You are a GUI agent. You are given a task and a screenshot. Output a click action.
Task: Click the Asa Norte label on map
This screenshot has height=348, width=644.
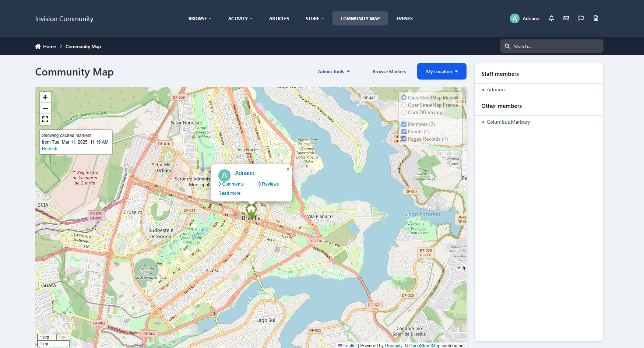(247, 150)
